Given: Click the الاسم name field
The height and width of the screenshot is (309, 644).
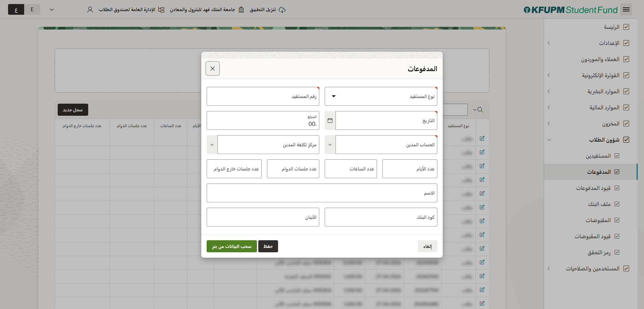Looking at the screenshot, I should click(322, 193).
